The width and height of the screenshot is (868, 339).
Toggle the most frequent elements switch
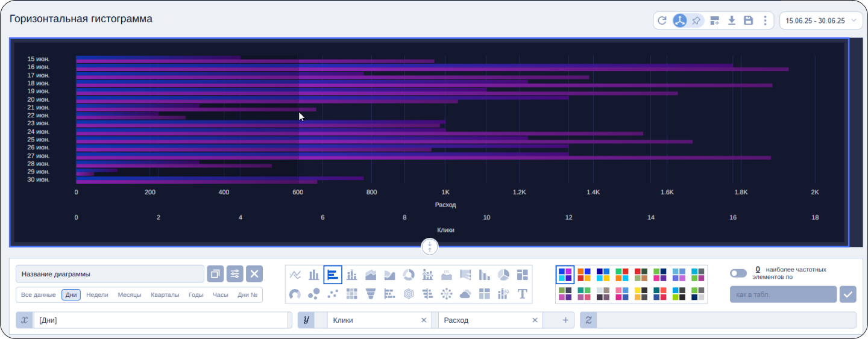(738, 273)
